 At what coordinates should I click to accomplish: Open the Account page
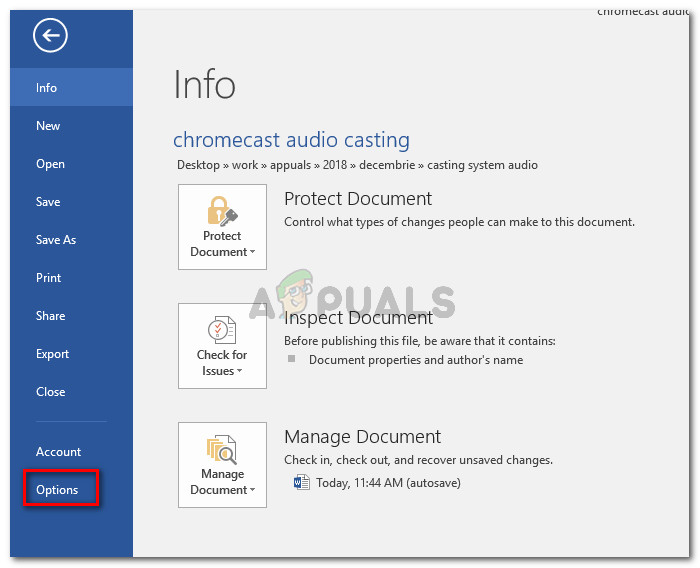click(x=71, y=451)
